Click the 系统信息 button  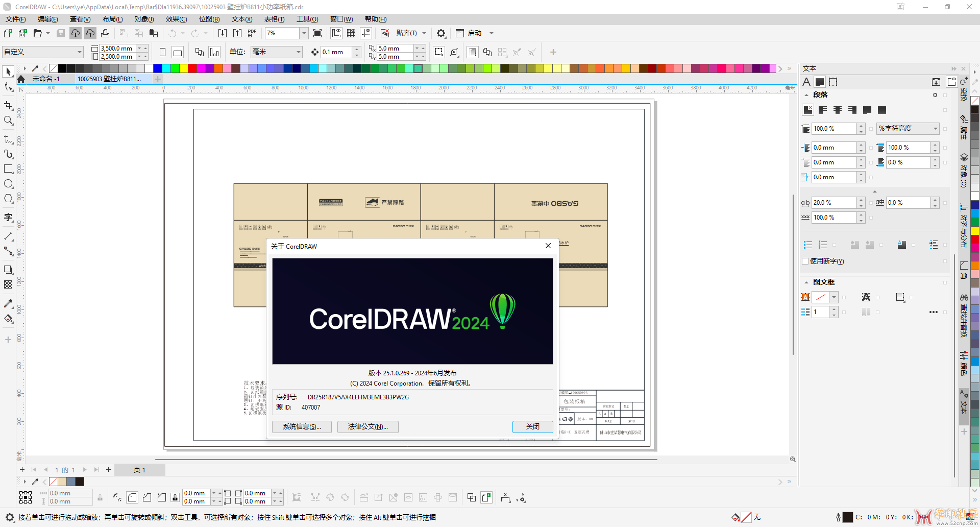[302, 427]
